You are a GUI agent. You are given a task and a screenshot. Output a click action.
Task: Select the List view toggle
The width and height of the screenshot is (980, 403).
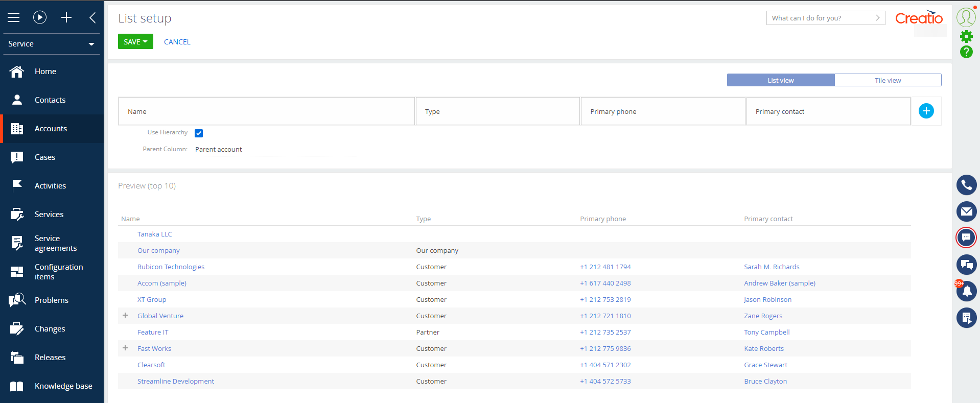[x=780, y=80]
